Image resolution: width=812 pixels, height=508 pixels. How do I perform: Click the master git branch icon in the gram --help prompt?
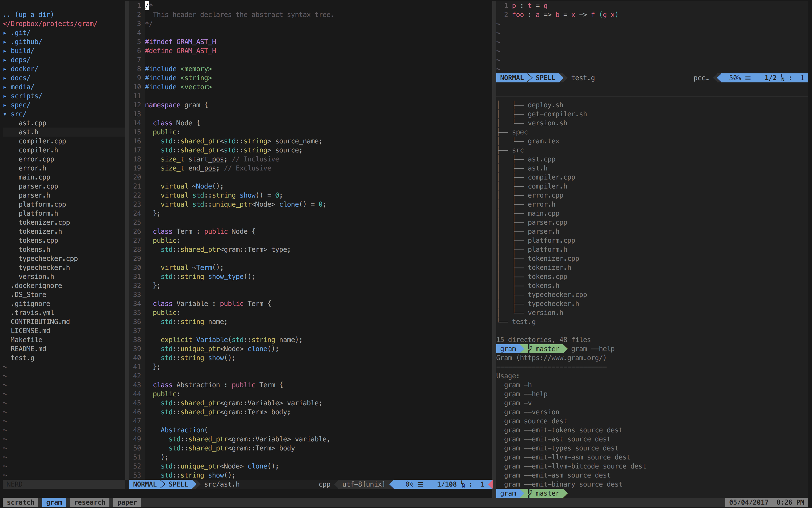530,349
